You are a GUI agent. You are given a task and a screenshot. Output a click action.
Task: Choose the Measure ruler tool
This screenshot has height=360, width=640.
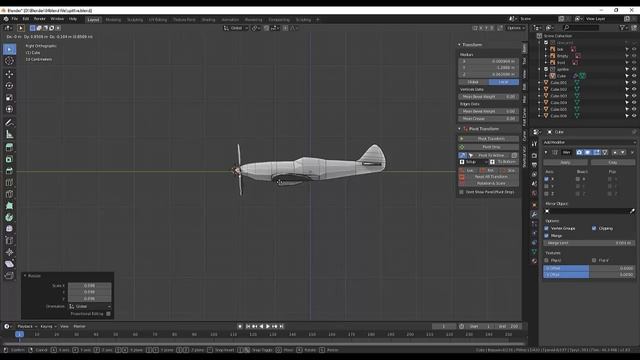click(x=9, y=134)
